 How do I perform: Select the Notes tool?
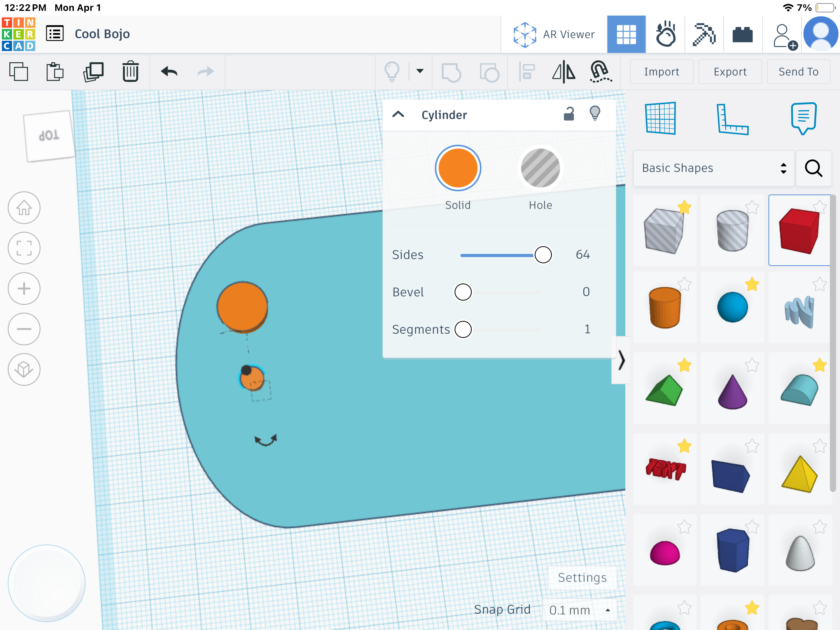(x=803, y=118)
